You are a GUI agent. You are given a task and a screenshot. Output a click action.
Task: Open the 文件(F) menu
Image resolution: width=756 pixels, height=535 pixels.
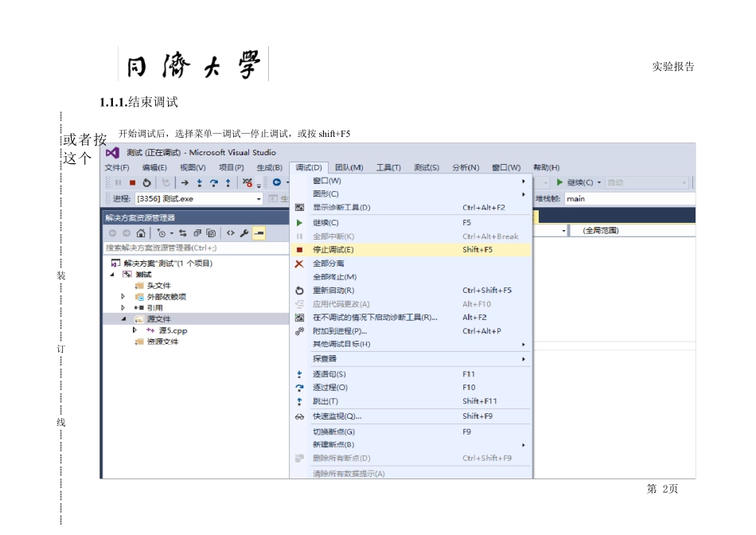click(x=117, y=167)
